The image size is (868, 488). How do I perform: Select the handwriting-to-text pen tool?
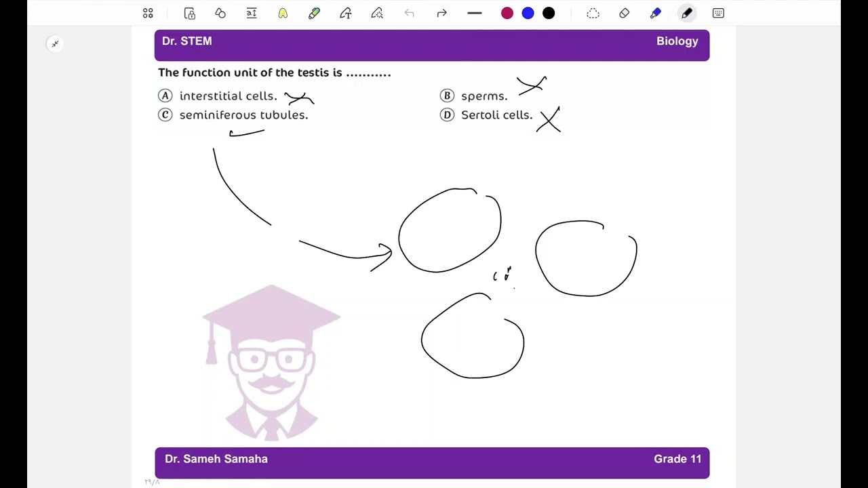pyautogui.click(x=346, y=13)
